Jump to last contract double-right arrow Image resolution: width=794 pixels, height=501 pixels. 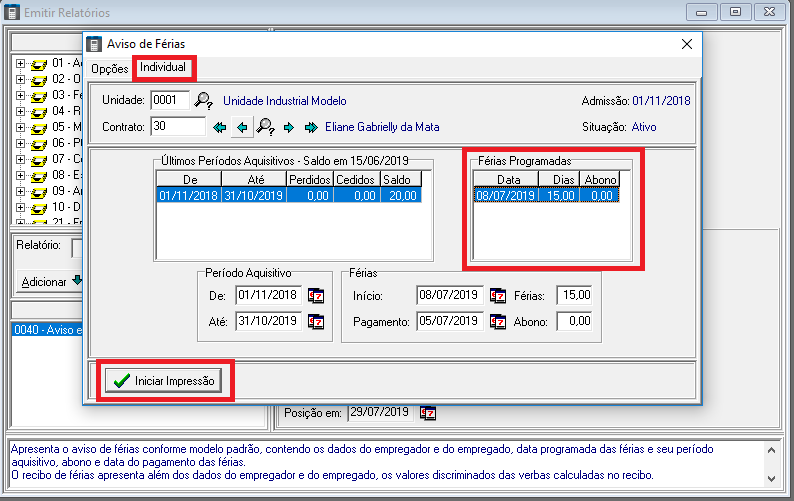pos(310,127)
